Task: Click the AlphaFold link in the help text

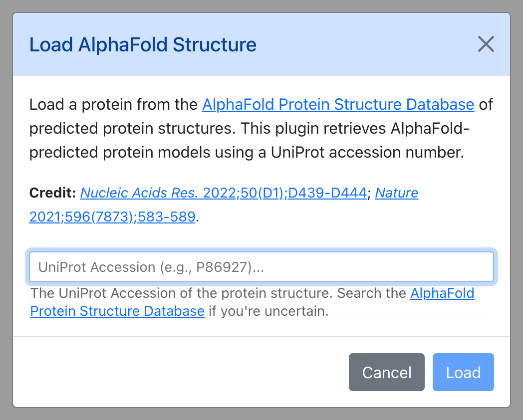Action: tap(442, 293)
